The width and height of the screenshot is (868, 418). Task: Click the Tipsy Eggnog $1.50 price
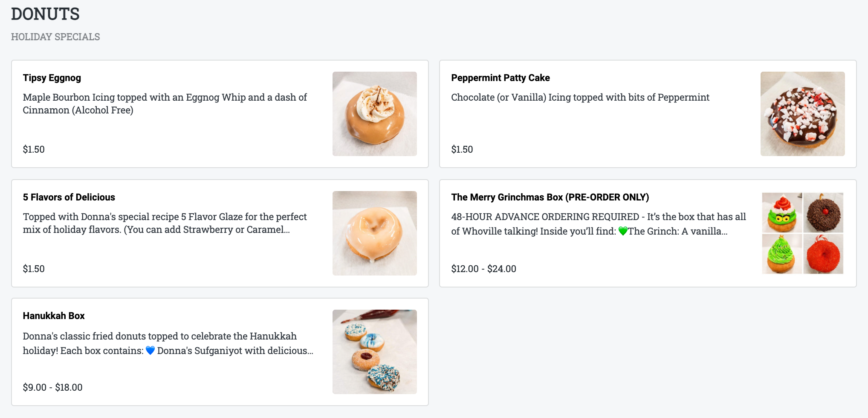click(34, 149)
